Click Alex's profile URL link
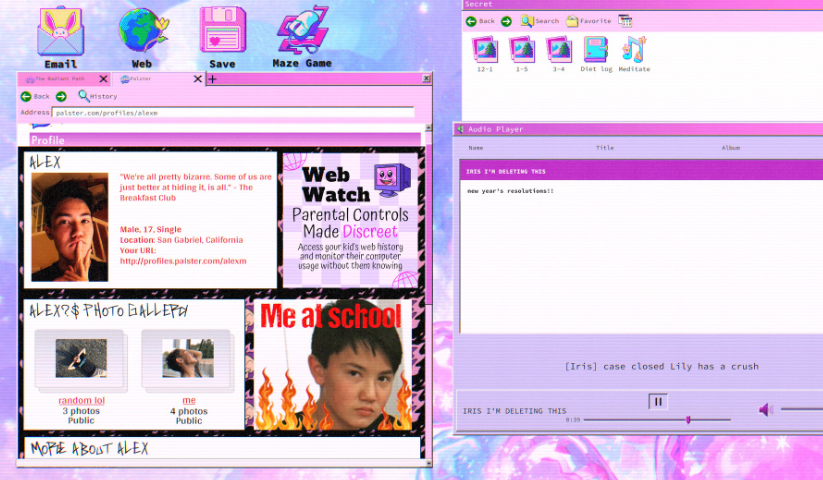Image resolution: width=823 pixels, height=480 pixels. click(x=183, y=261)
